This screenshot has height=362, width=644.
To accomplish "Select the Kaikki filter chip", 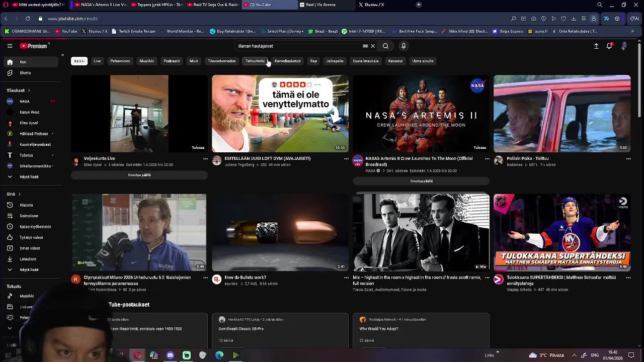I will [x=79, y=61].
